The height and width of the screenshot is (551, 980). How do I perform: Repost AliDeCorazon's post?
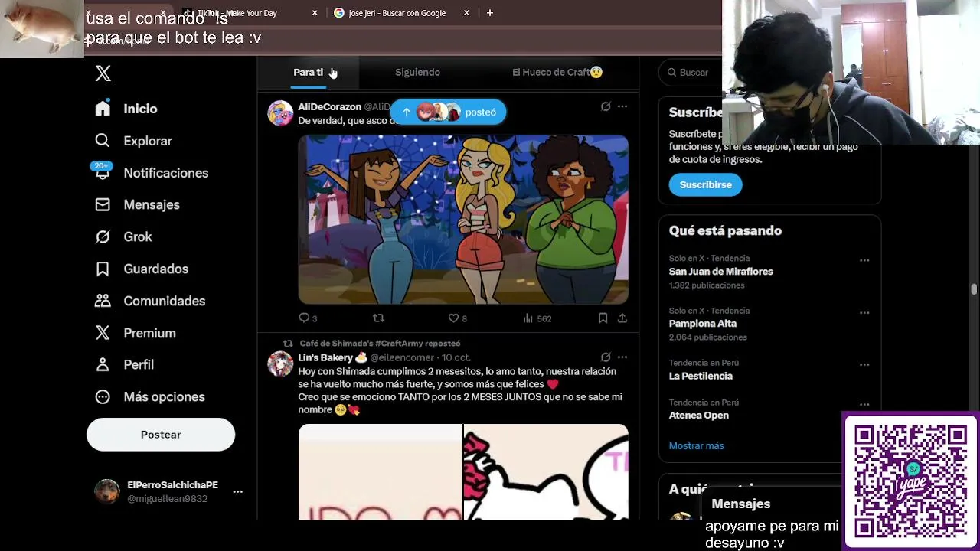click(378, 318)
